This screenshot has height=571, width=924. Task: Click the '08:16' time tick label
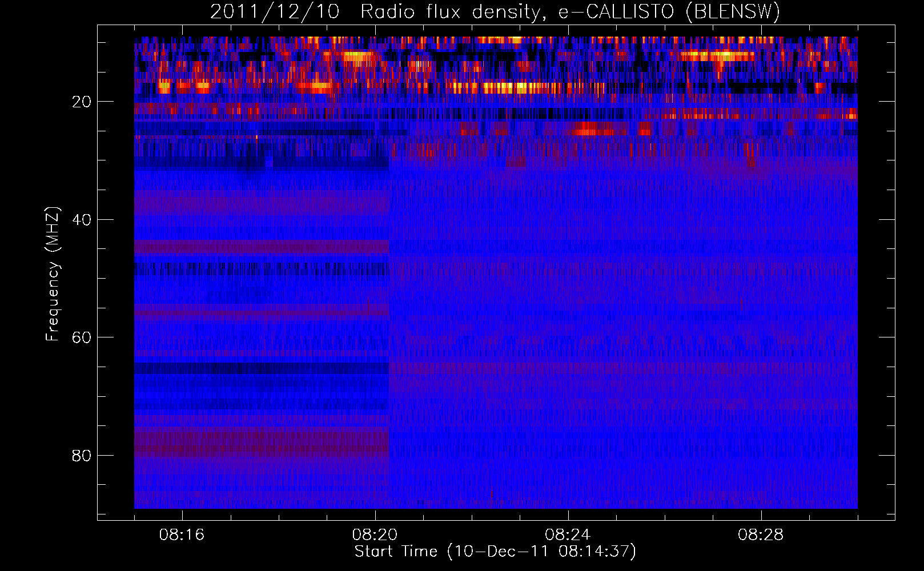tap(182, 535)
